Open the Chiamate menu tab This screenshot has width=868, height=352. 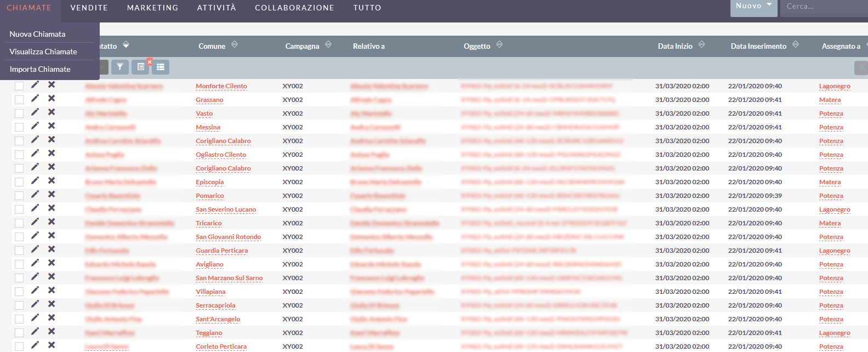click(x=29, y=8)
